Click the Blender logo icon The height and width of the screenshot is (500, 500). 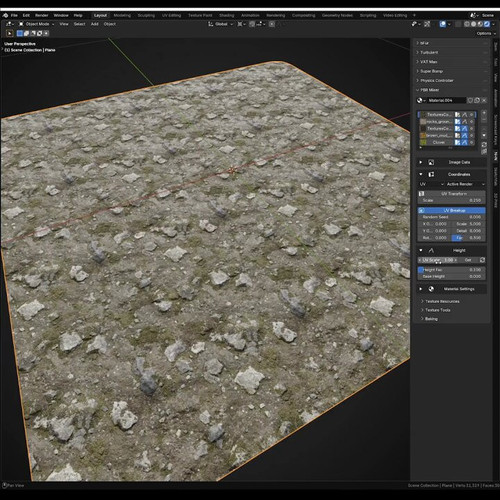click(5, 15)
